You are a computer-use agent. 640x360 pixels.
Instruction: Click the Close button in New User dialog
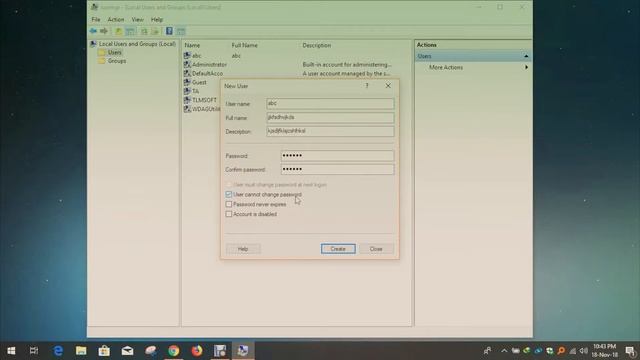376,249
